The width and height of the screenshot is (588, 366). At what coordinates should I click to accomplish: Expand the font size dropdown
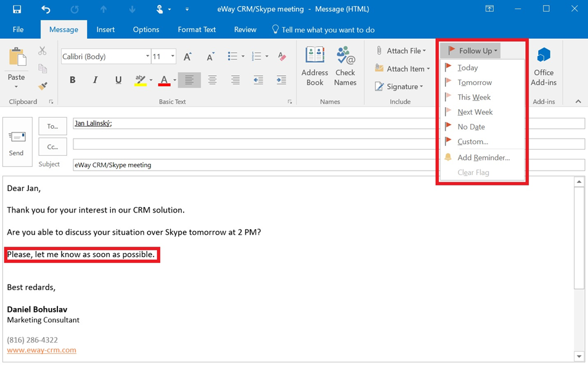click(173, 57)
